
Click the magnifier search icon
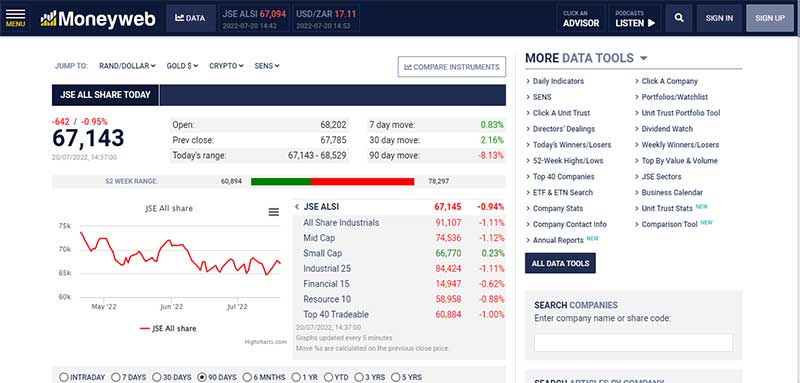[679, 18]
